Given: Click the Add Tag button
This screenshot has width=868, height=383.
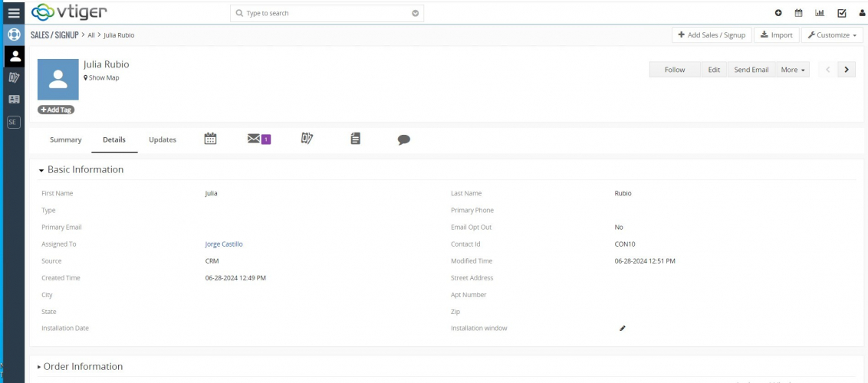Looking at the screenshot, I should click(x=56, y=110).
